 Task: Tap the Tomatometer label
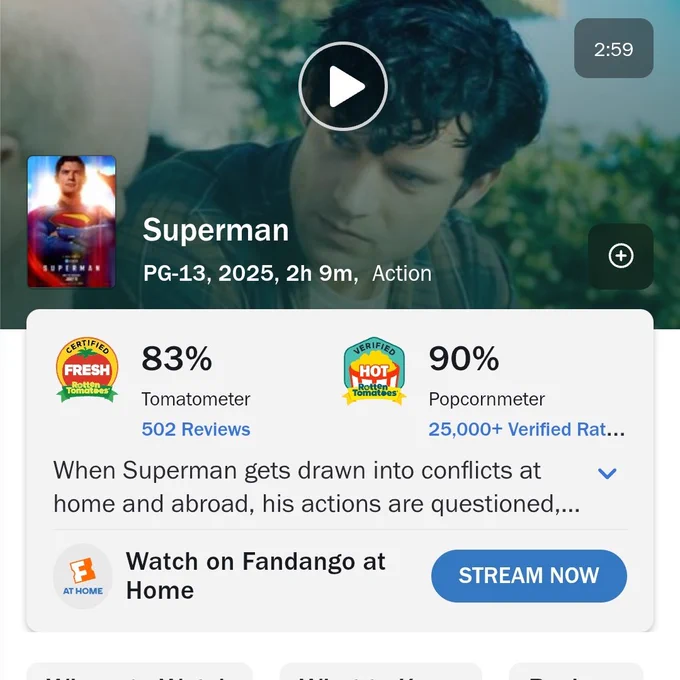196,399
